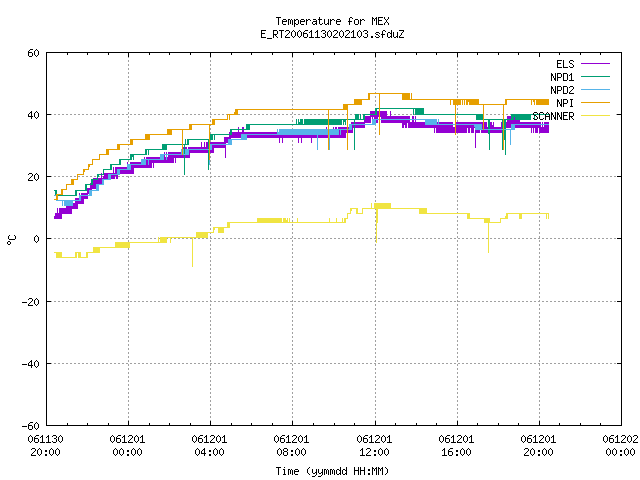Screen dimensions: 640x480
Task: Click the NPI legend label
Action: pos(565,103)
